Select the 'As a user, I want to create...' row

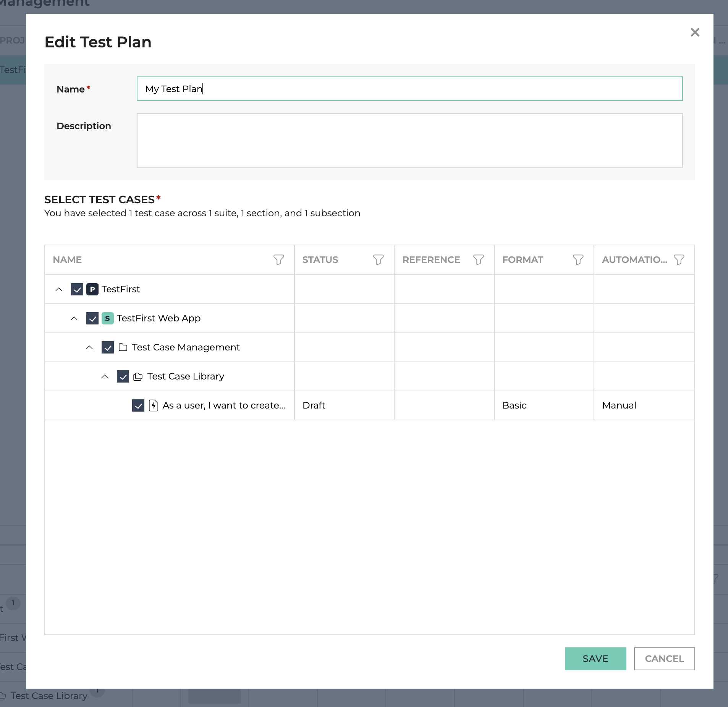(x=369, y=405)
